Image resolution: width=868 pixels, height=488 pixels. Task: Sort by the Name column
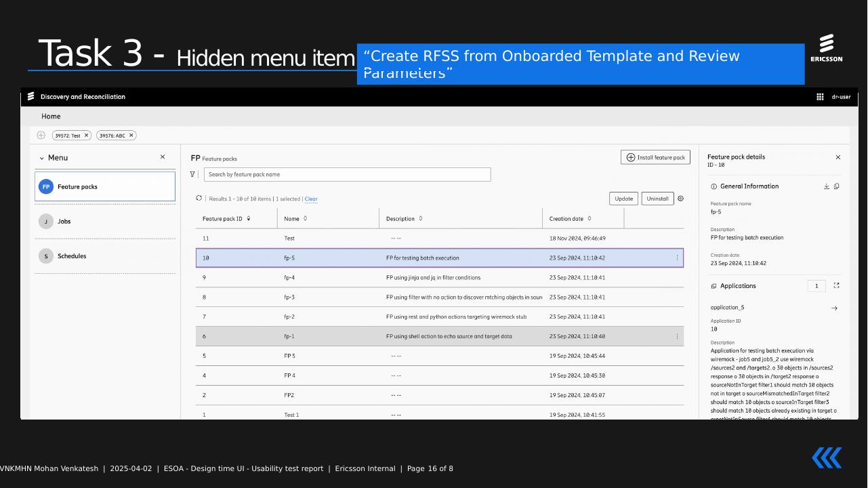point(305,218)
